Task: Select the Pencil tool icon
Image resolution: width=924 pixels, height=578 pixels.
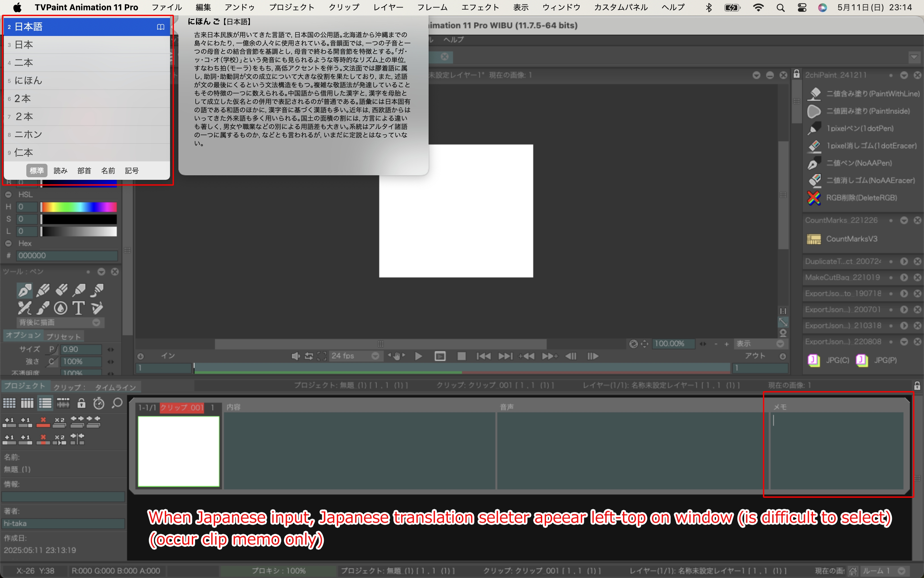Action: (x=43, y=290)
